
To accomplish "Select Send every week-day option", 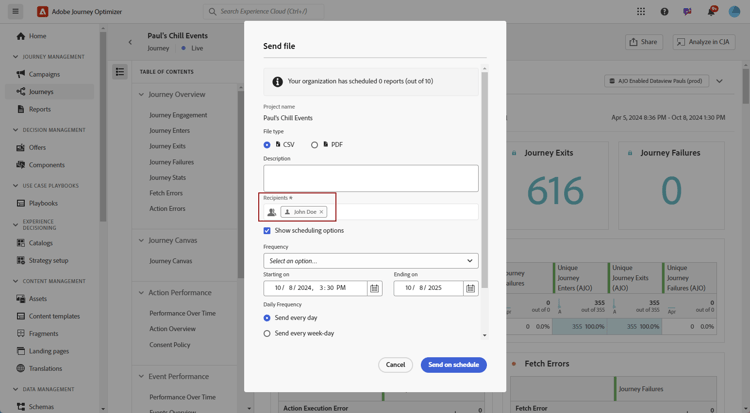I will click(267, 334).
